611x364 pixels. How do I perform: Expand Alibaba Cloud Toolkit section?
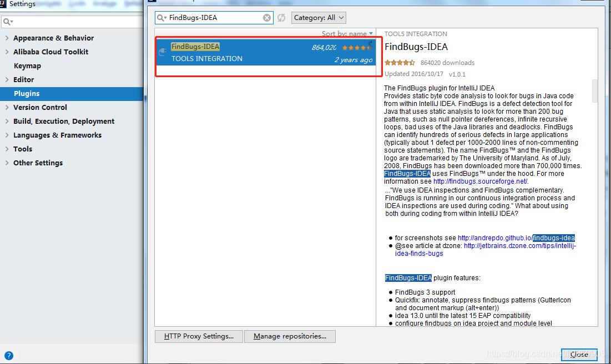click(7, 52)
